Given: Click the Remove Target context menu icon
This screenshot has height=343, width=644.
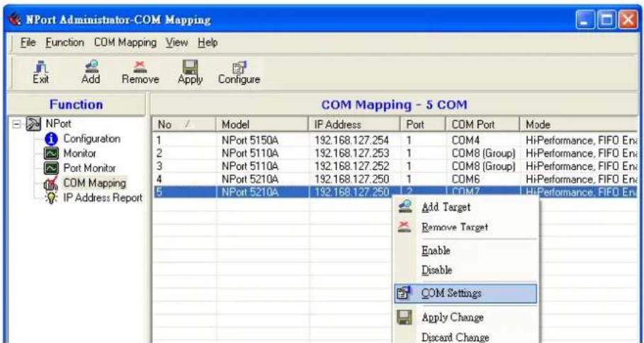Looking at the screenshot, I should pyautogui.click(x=405, y=226).
